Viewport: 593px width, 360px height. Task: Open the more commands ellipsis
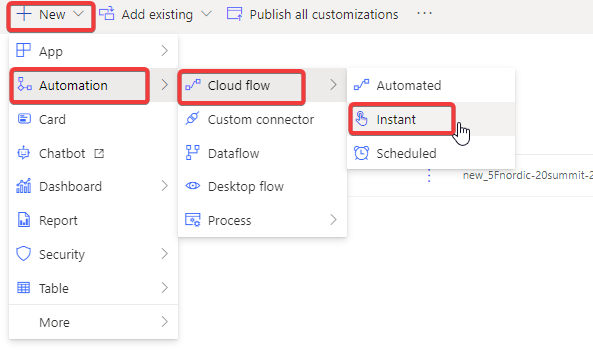point(424,14)
